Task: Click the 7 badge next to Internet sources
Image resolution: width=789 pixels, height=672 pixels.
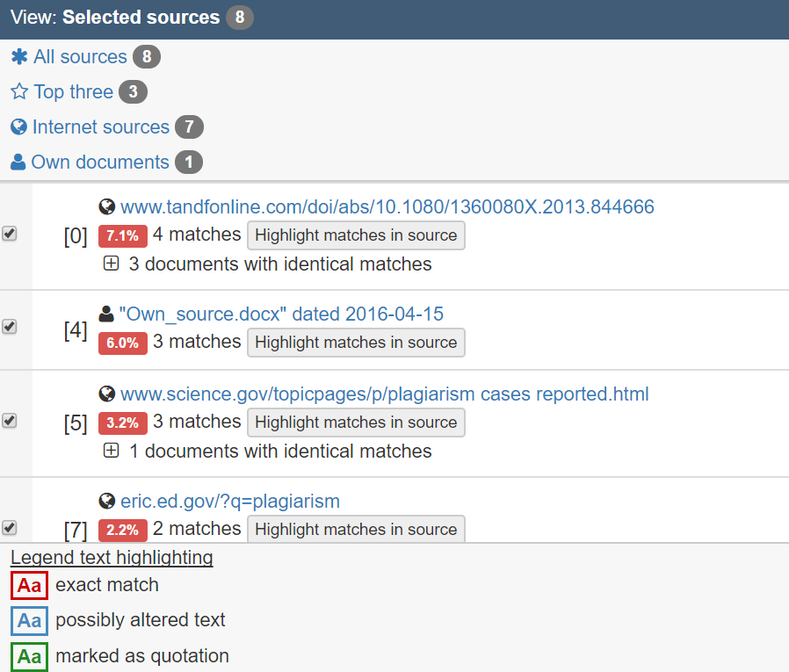Action: pos(189,126)
